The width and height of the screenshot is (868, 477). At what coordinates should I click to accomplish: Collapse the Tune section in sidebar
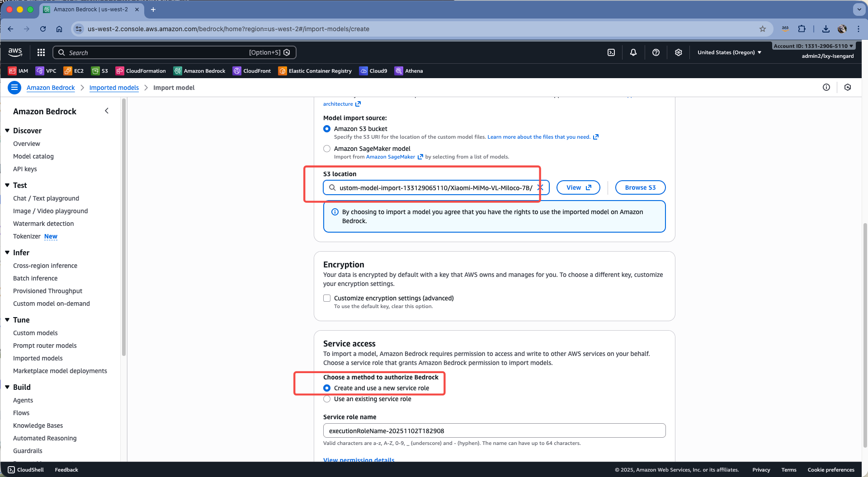(x=7, y=320)
